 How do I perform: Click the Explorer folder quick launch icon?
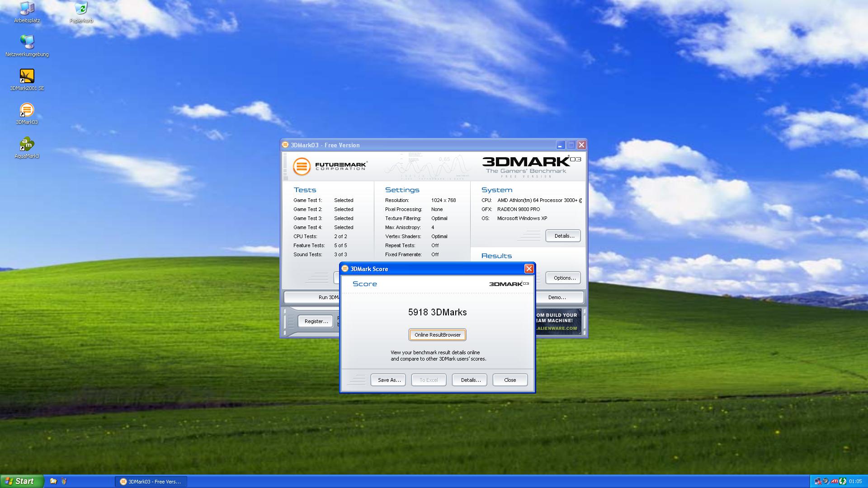click(53, 481)
